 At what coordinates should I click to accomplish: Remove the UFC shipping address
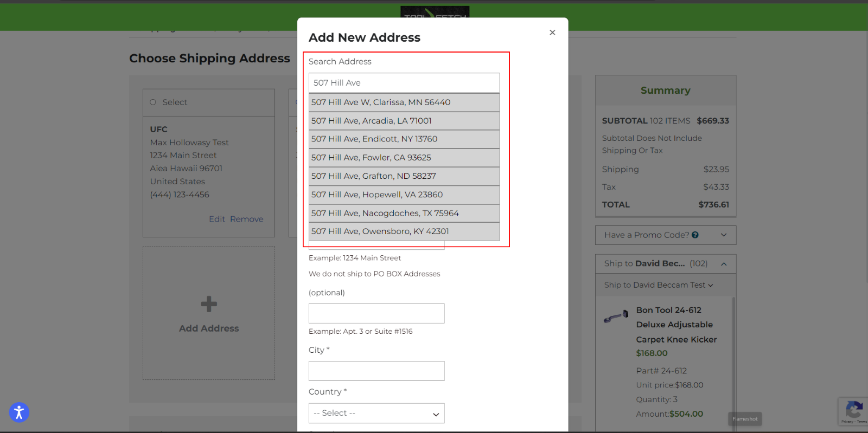point(246,219)
